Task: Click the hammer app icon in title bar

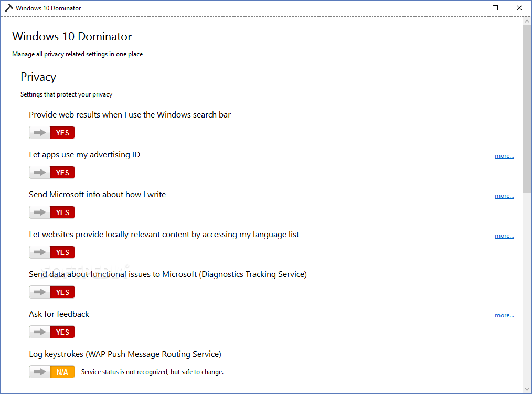Action: click(9, 8)
